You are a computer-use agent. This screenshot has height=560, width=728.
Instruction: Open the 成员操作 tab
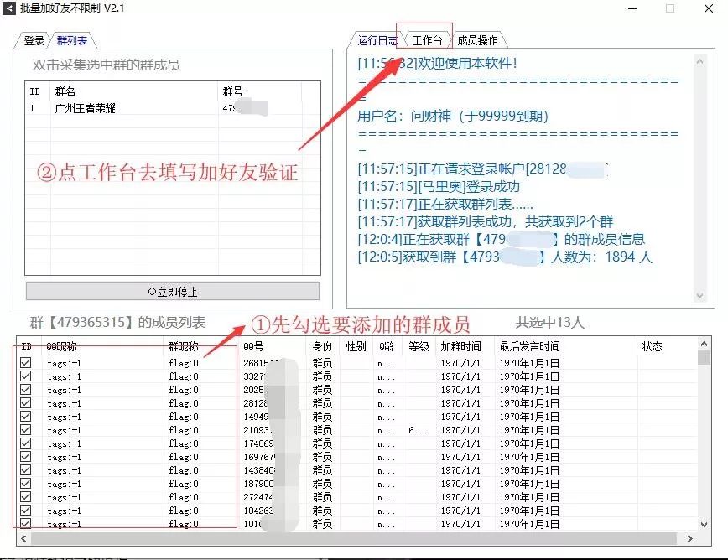coord(479,38)
